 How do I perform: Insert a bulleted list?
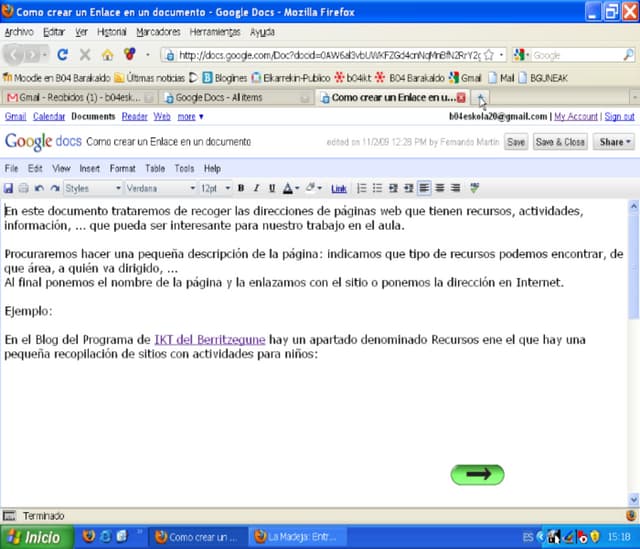click(x=377, y=188)
